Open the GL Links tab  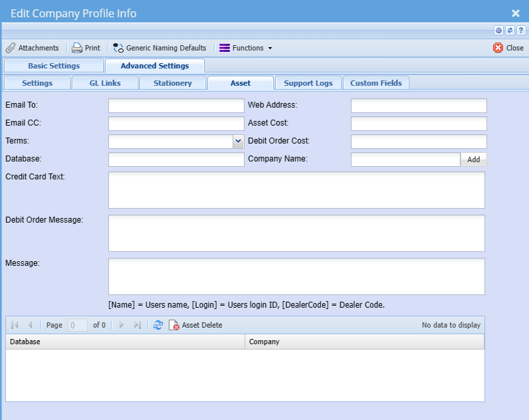(x=106, y=83)
